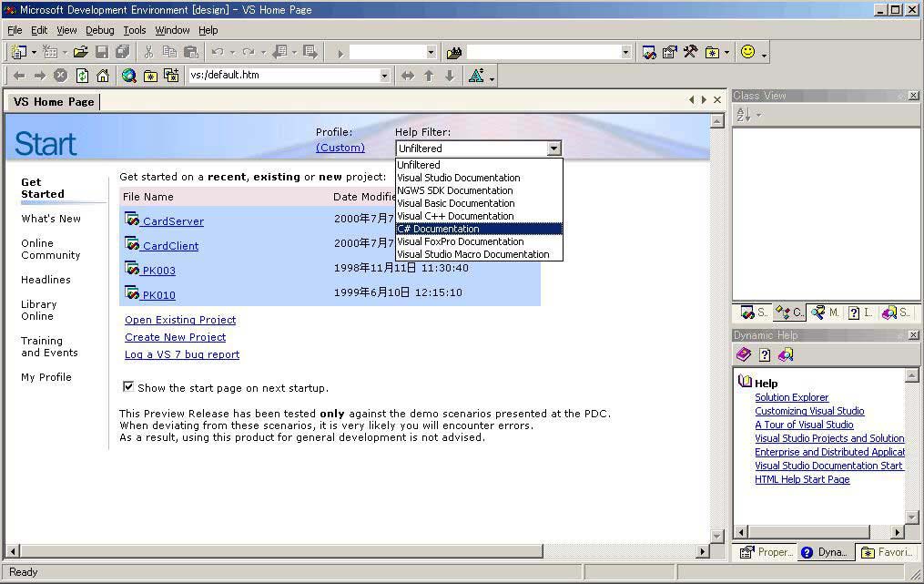Select the VS Home Page document tab
This screenshot has width=924, height=584.
click(x=54, y=101)
